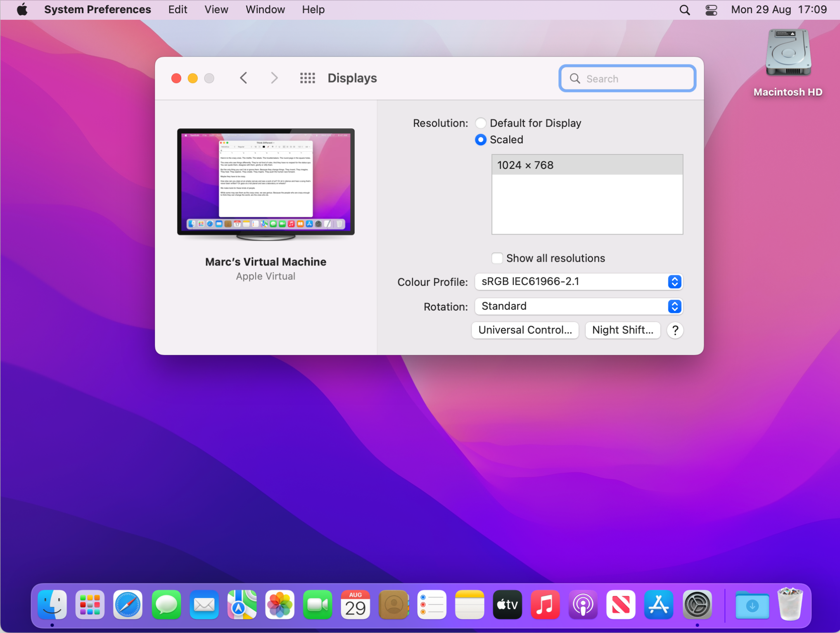
Task: Open Messages app in the Dock
Action: pos(166,605)
